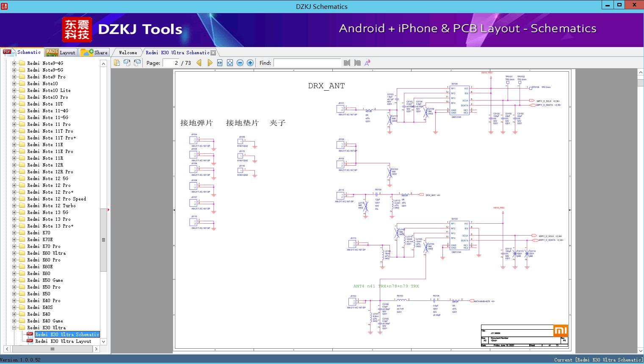This screenshot has height=364, width=644.
Task: Click the tree panel horizontal scrollbar thumb
Action: click(x=52, y=349)
